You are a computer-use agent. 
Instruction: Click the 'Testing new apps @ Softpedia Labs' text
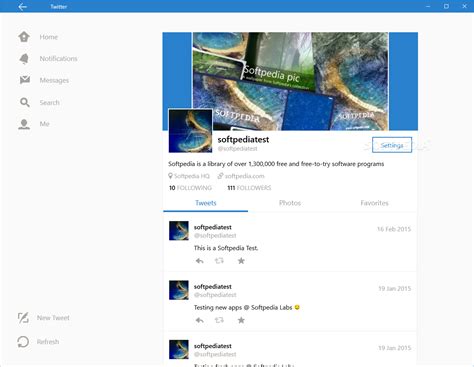tap(243, 308)
